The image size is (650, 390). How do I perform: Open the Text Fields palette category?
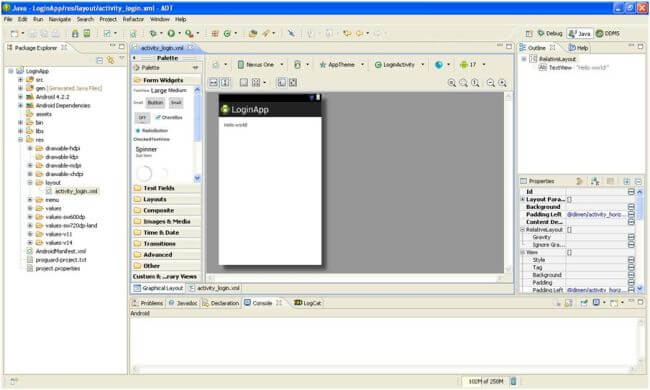pos(165,188)
